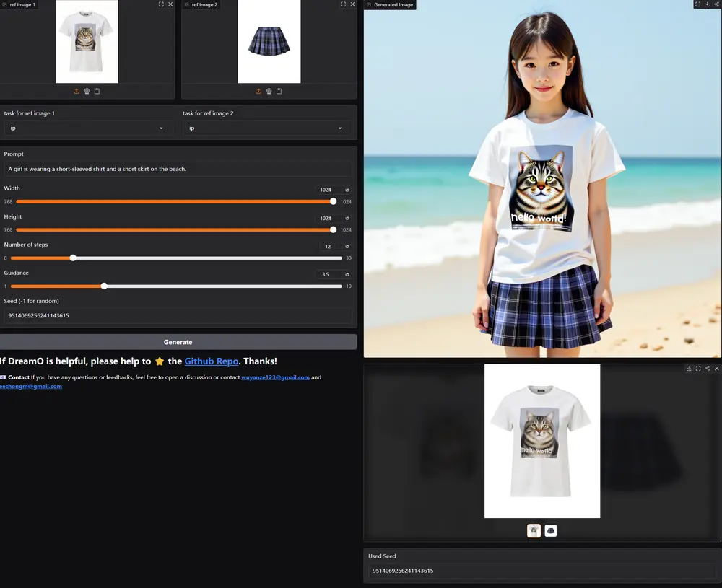Close the gallery preview
Viewport: 722px width, 588px height.
(716, 369)
